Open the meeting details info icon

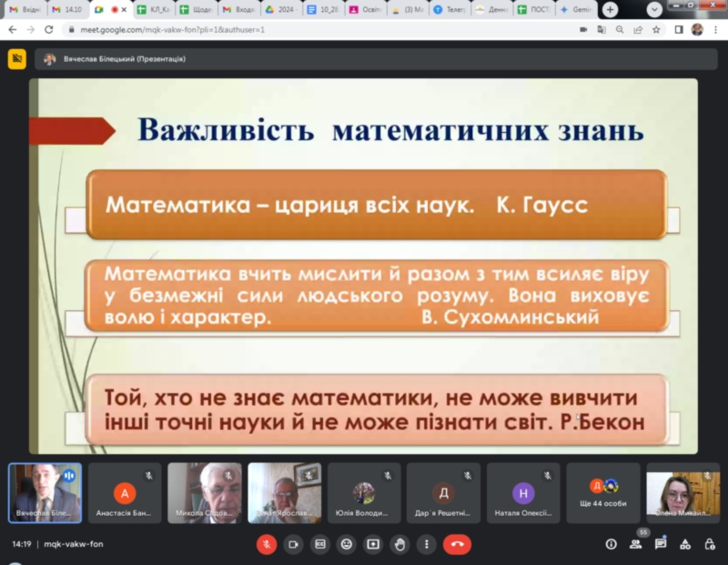tap(611, 544)
